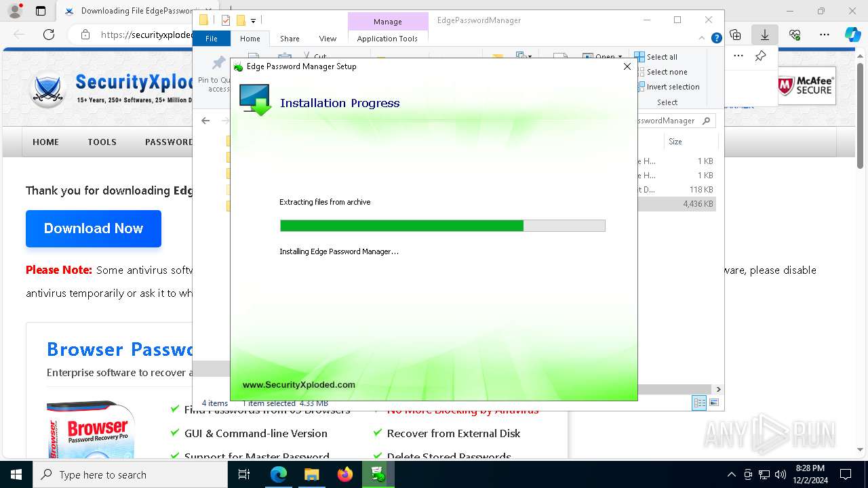
Task: Open the network icon in system tray
Action: click(764, 474)
